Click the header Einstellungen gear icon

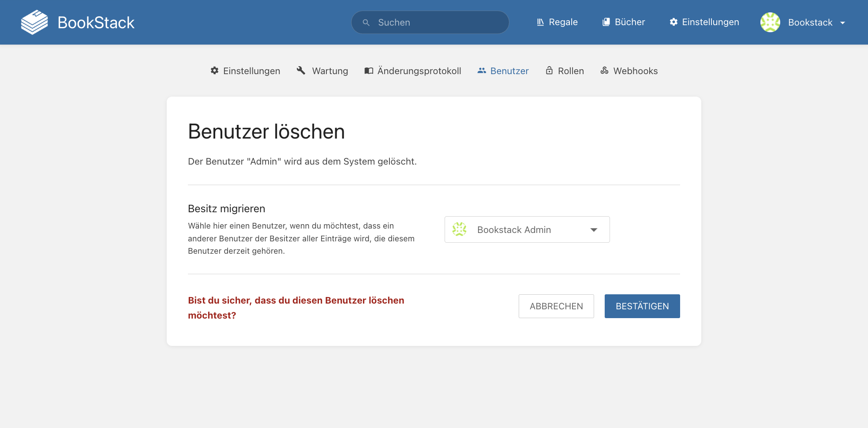click(x=673, y=22)
